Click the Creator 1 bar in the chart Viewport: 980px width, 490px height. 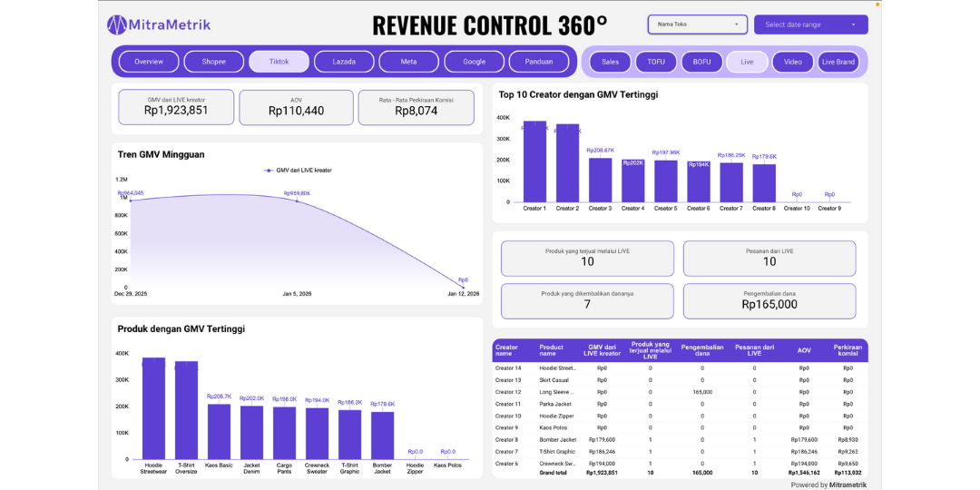534,162
